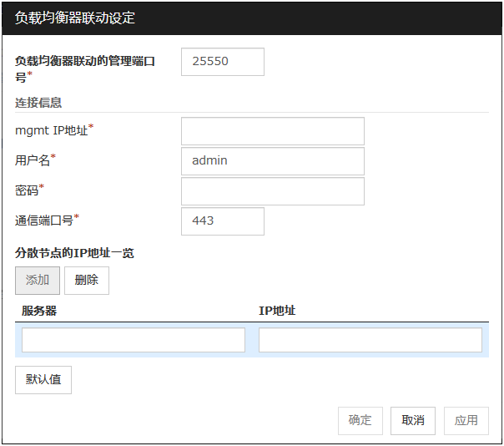Click the IP地址 table column header
Viewport: 504px width, 446px height.
click(x=277, y=311)
